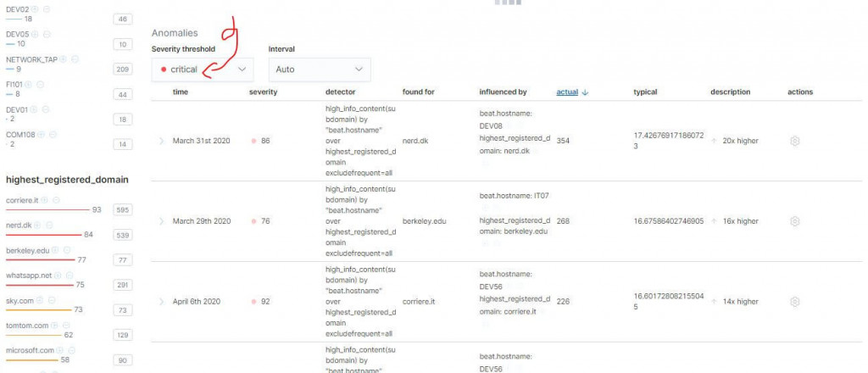The width and height of the screenshot is (868, 373).
Task: Add filter plus icon for NETWORK_TAP
Action: click(x=63, y=59)
